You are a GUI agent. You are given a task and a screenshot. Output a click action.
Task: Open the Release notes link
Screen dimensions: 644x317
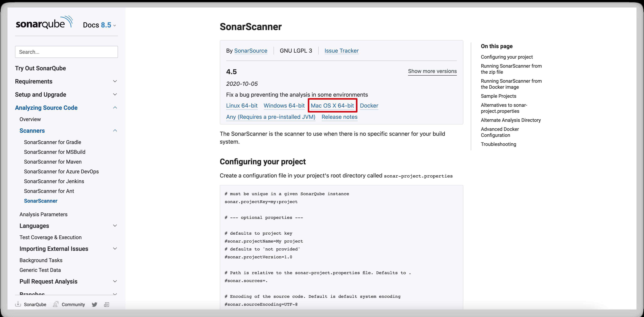[x=339, y=117]
